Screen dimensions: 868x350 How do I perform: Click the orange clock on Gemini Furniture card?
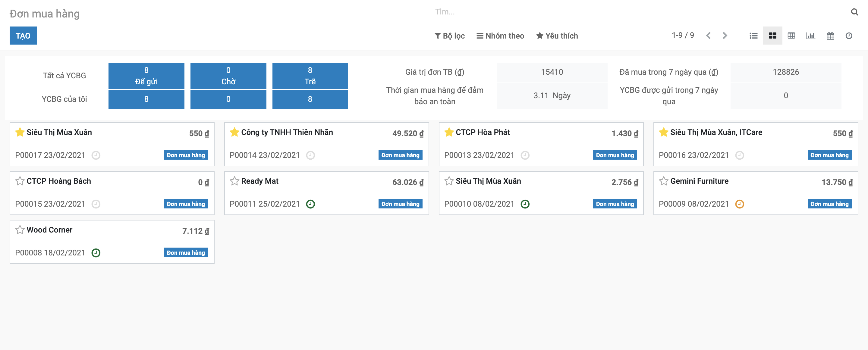[740, 204]
